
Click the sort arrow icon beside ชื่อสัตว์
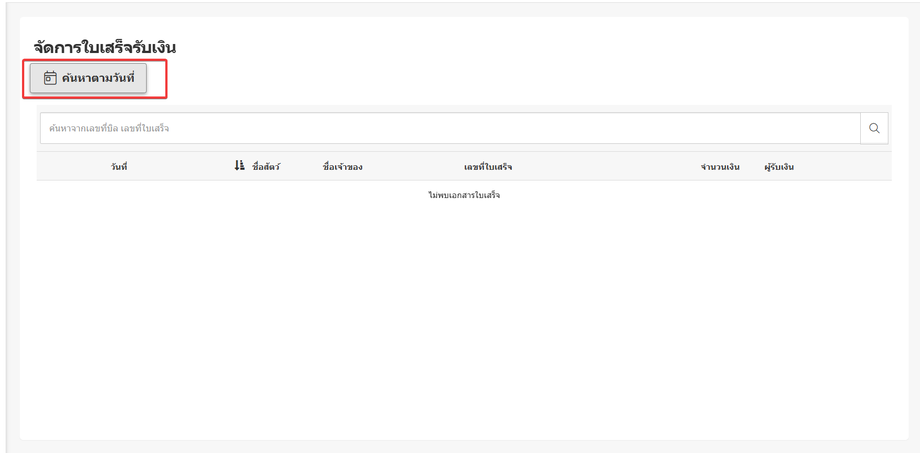(x=239, y=166)
